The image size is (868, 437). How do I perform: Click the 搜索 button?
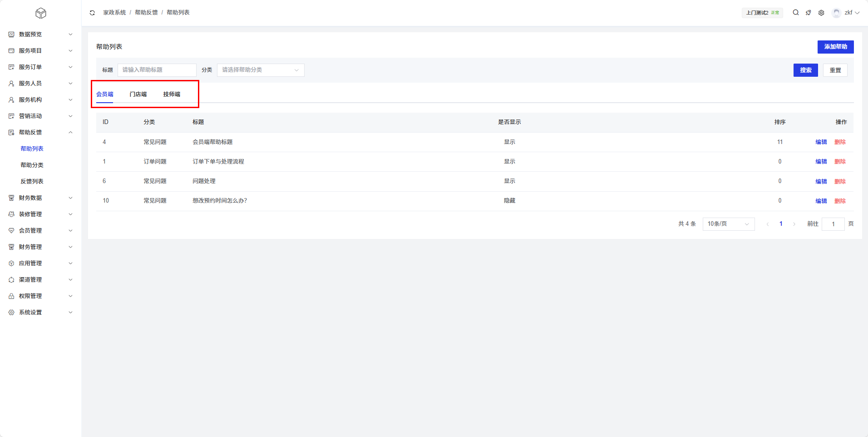[806, 70]
